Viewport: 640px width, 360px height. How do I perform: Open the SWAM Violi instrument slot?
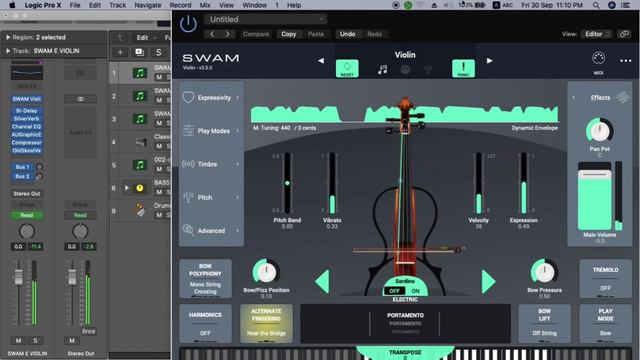point(27,99)
